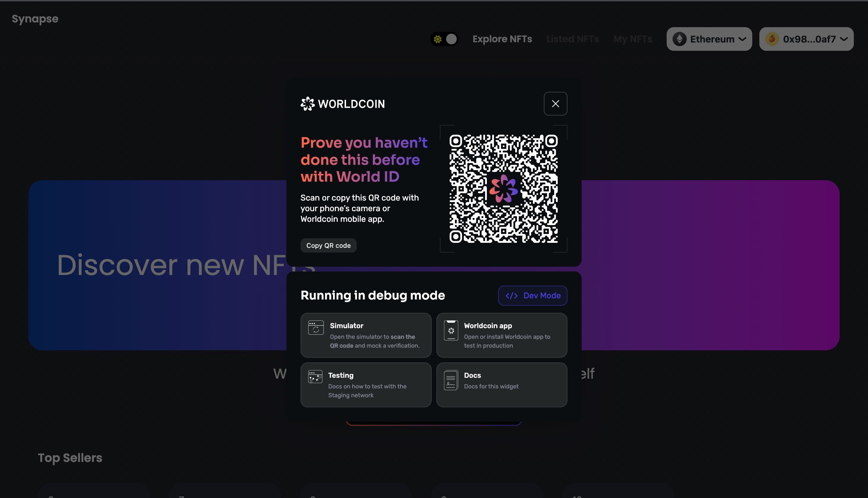Click the wallet address dropdown chevron
868x498 pixels.
[x=844, y=39]
